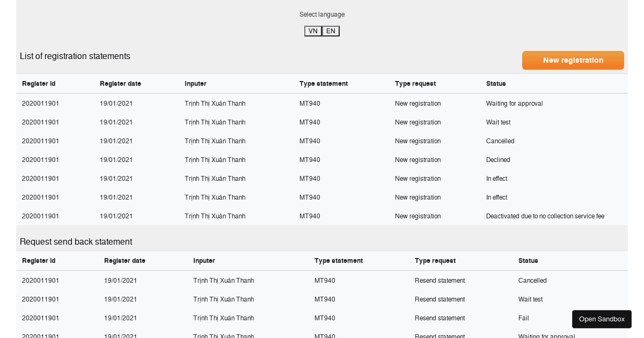The width and height of the screenshot is (644, 338).
Task: Click the Select language label
Action: tap(322, 14)
